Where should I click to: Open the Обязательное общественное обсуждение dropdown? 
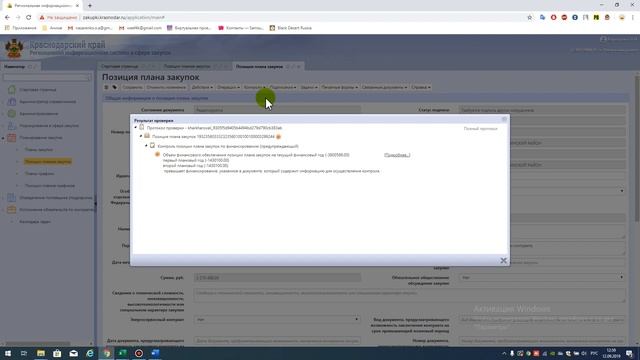coord(542,278)
